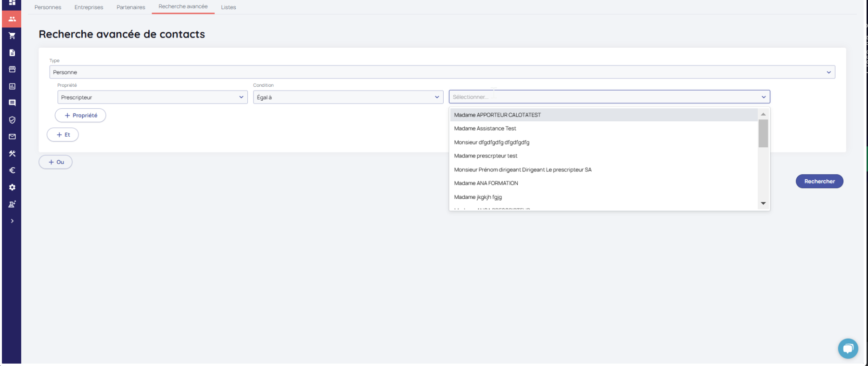
Task: Expand the sidebar with chevron arrow
Action: [x=12, y=221]
